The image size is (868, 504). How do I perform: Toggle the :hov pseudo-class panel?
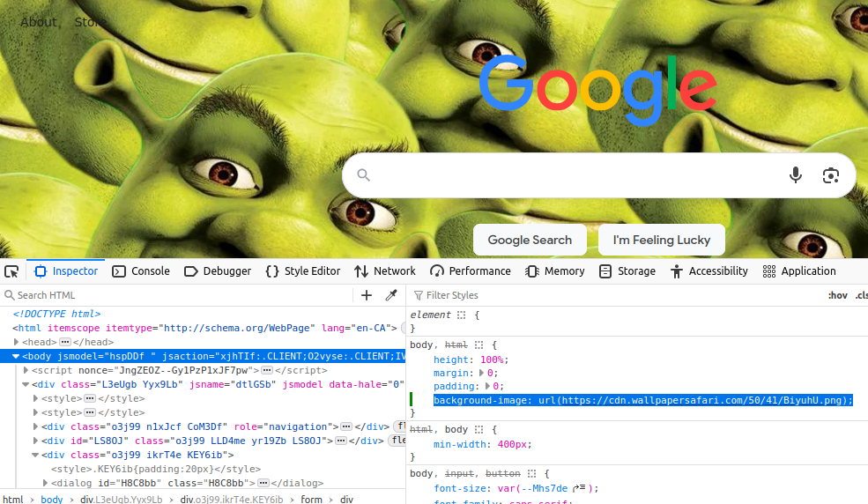pyautogui.click(x=837, y=295)
